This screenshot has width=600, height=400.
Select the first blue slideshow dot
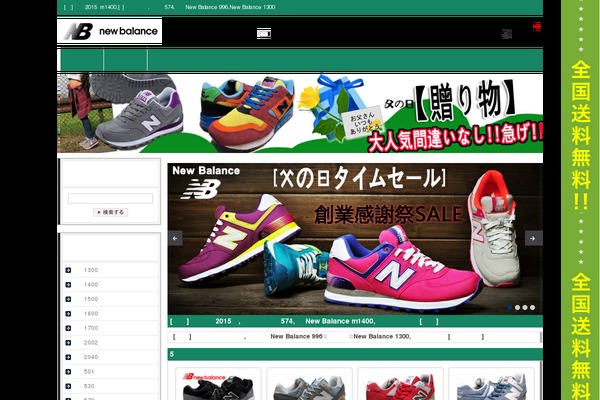(510, 307)
